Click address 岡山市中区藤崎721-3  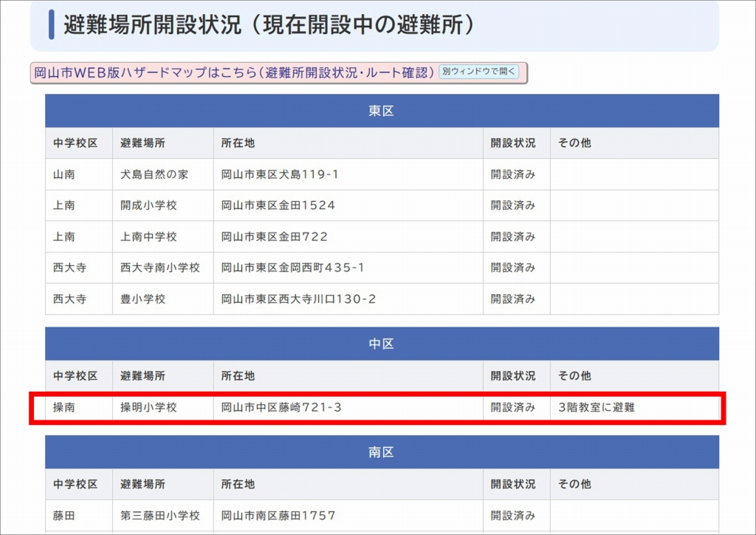pyautogui.click(x=281, y=407)
